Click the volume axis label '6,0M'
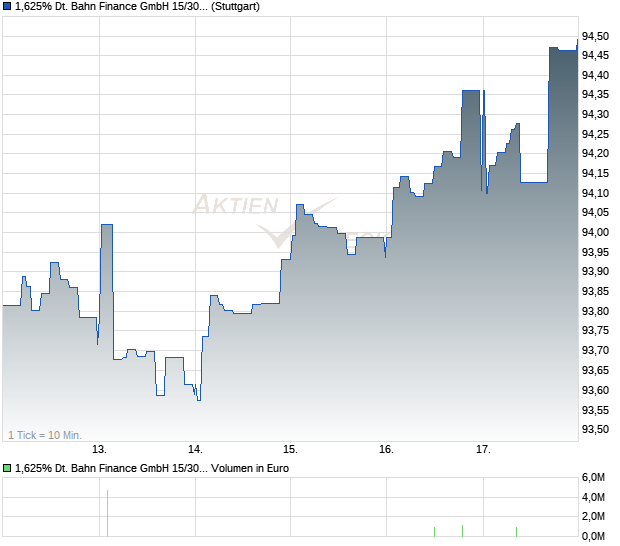The image size is (620, 546). [x=593, y=478]
